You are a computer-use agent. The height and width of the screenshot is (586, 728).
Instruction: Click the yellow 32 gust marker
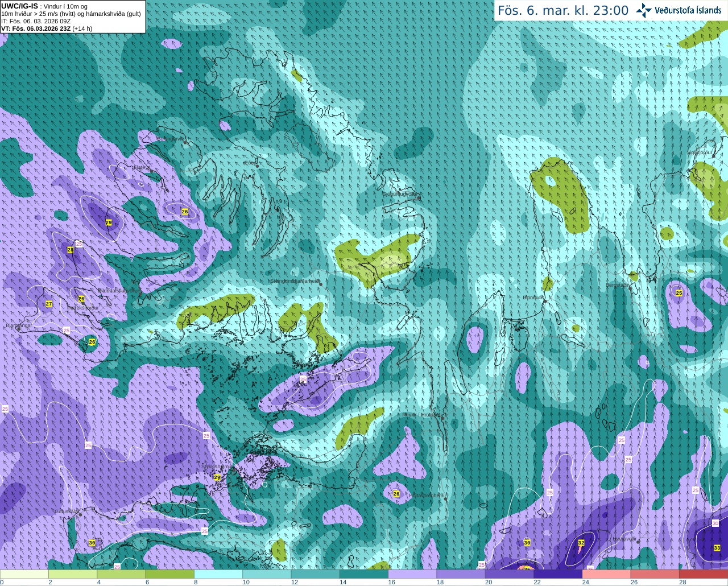(x=581, y=543)
